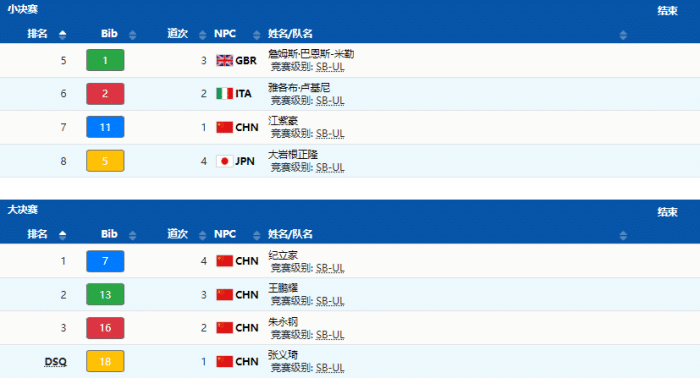
Task: Sort big final by 排名 arrow icon
Action: coord(62,235)
